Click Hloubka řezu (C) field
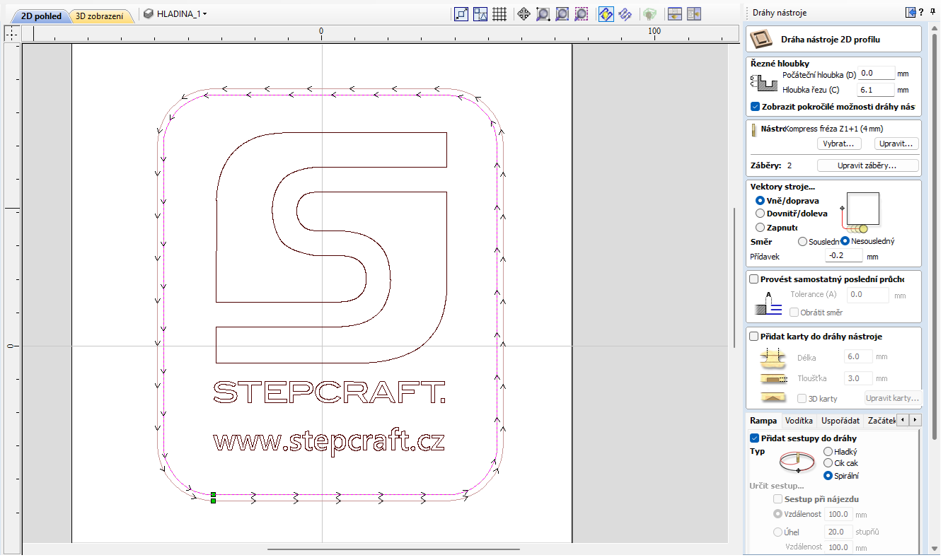This screenshot has width=943, height=560. (876, 90)
